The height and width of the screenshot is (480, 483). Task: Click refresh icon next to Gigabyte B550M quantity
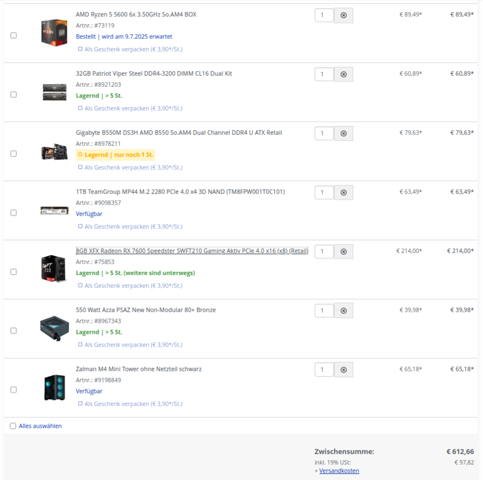pos(343,133)
